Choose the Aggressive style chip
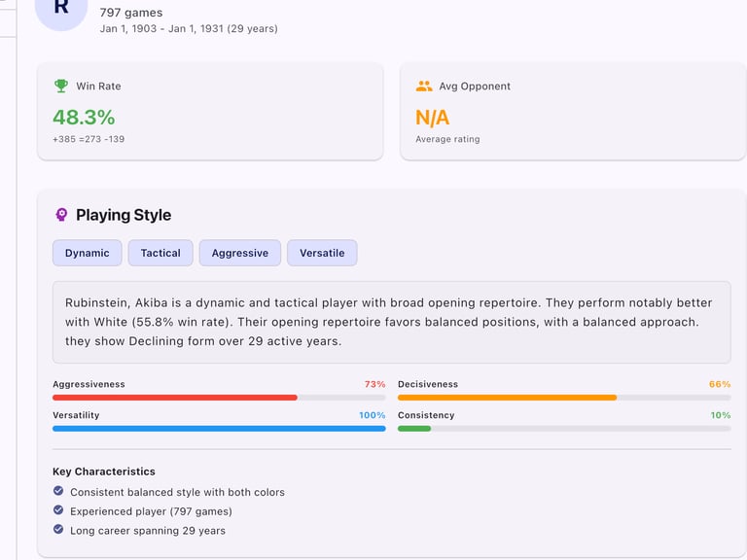 coord(240,253)
